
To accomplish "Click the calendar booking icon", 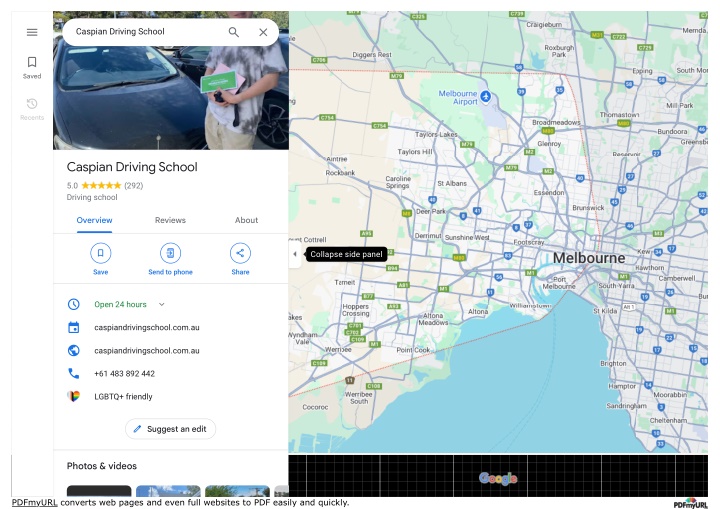I will coord(73,328).
